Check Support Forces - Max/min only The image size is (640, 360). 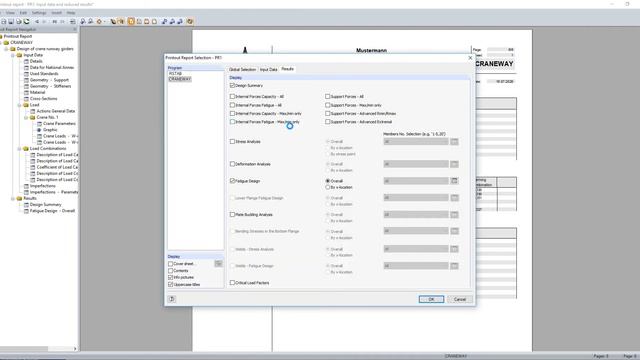(327, 105)
